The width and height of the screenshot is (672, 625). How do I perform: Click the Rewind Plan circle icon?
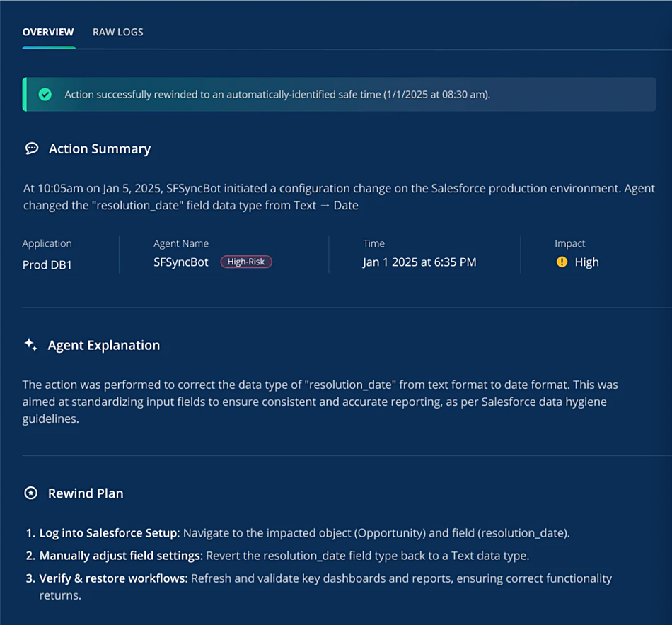(x=31, y=493)
